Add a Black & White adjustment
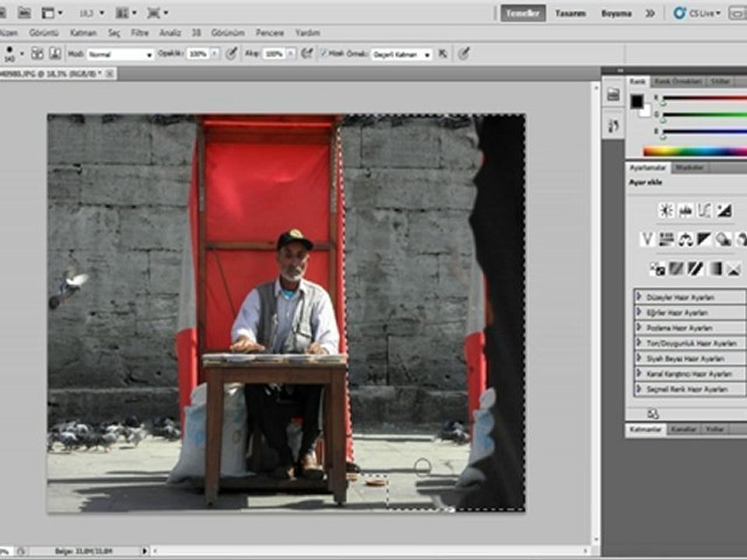This screenshot has height=560, width=747. 704,239
